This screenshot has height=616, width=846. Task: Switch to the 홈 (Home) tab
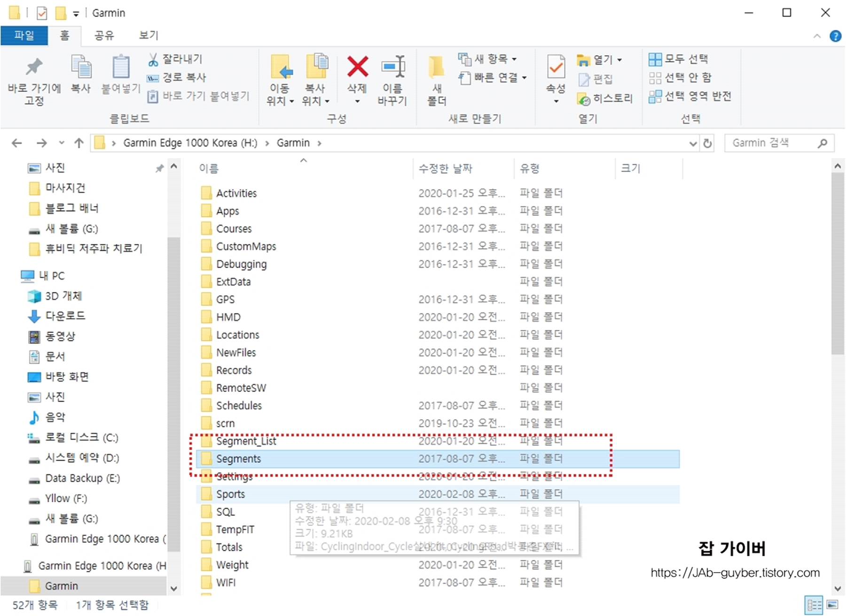(64, 36)
